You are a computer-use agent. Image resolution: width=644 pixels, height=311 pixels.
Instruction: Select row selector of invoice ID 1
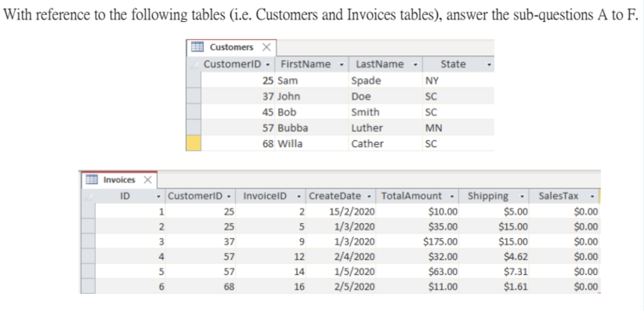pos(89,212)
